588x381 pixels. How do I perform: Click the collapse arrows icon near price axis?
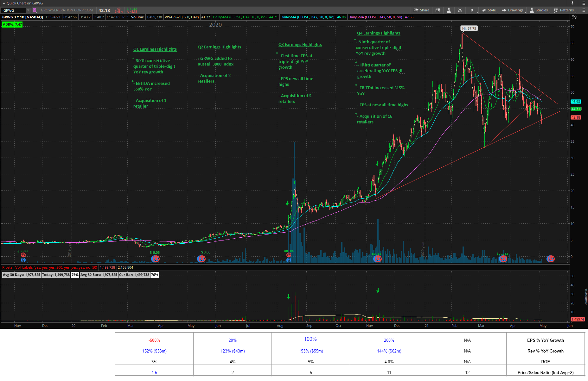pos(574,17)
